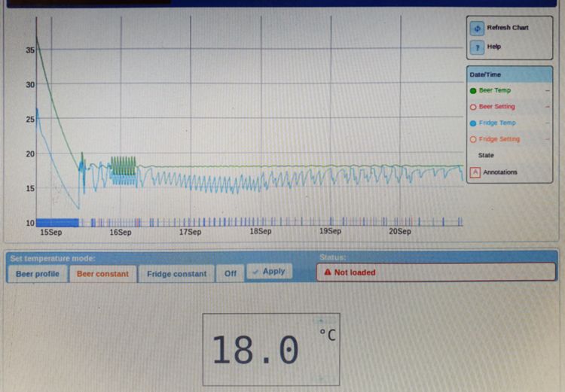
Task: Click the 16Sep axis label
Action: (x=121, y=232)
